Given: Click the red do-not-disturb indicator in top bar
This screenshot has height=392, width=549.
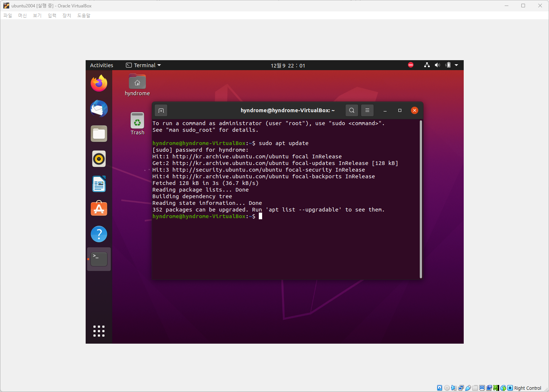Looking at the screenshot, I should [411, 65].
